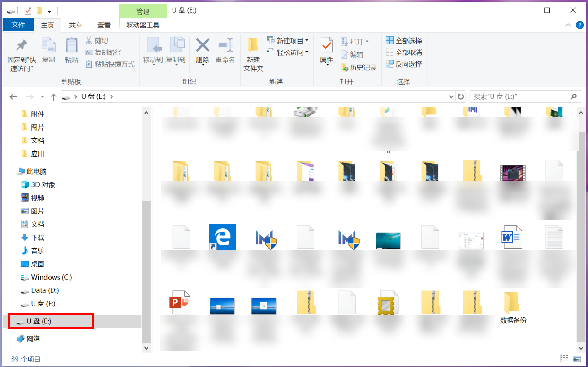
Task: Open the File menu tab
Action: (18, 25)
